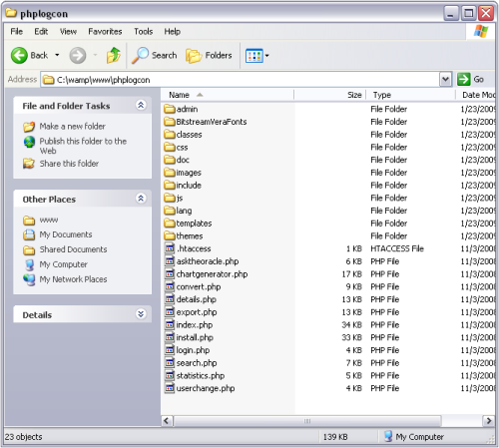Screen dimensions: 499x448
Task: Click the Make a new folder link
Action: [x=72, y=127]
